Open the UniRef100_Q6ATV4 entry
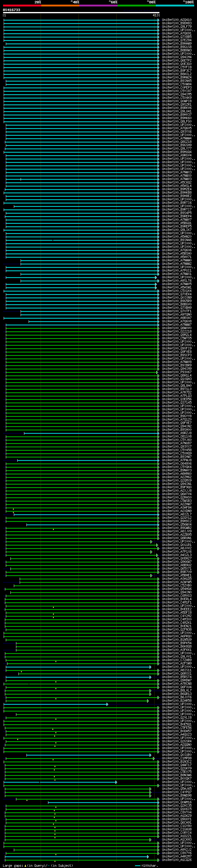Viewport: 197px width, 868px height. coord(177,494)
